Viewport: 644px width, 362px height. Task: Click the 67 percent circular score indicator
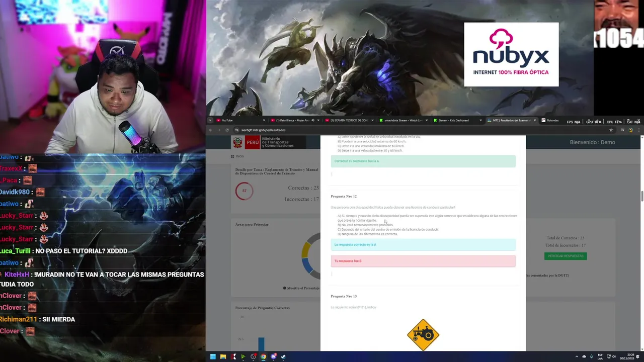244,191
